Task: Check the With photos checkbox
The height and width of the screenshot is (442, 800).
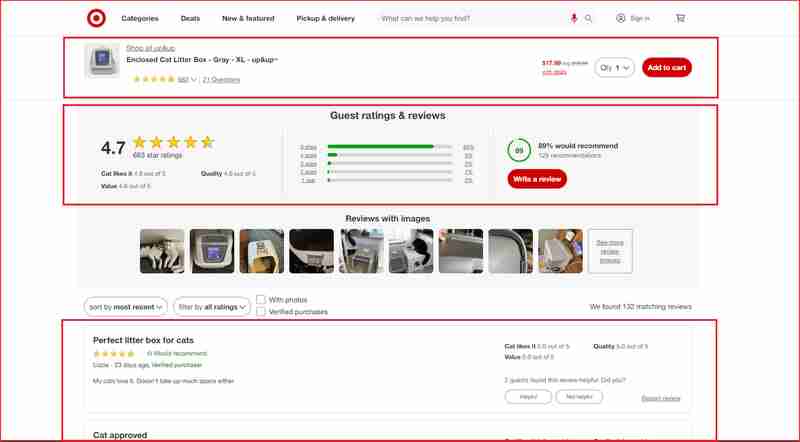Action: [x=261, y=300]
